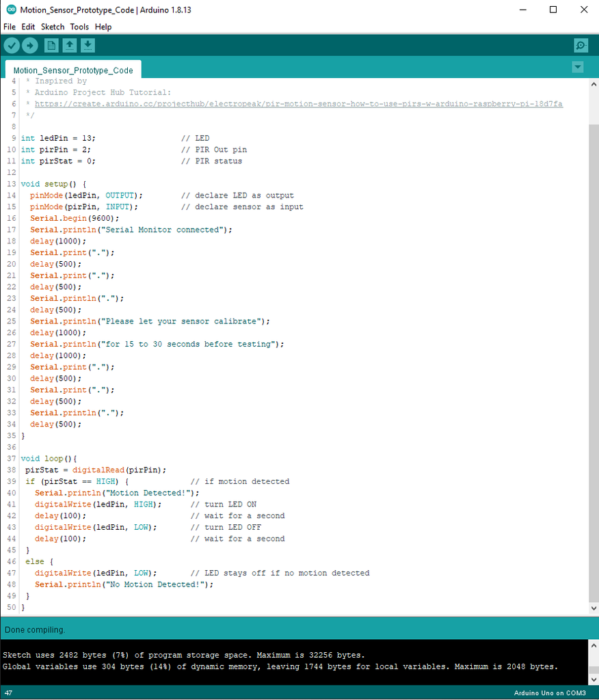599x700 pixels.
Task: Click the Verify checkmark button
Action: coord(12,46)
